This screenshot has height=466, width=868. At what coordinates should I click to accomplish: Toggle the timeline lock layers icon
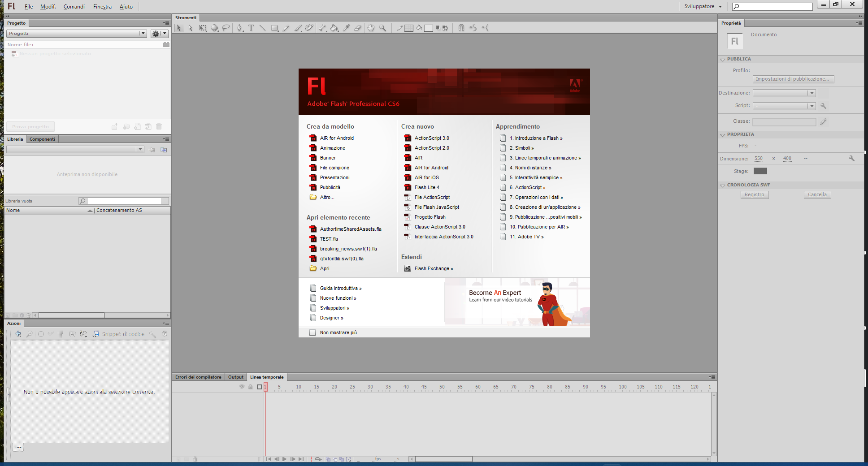[x=250, y=387]
